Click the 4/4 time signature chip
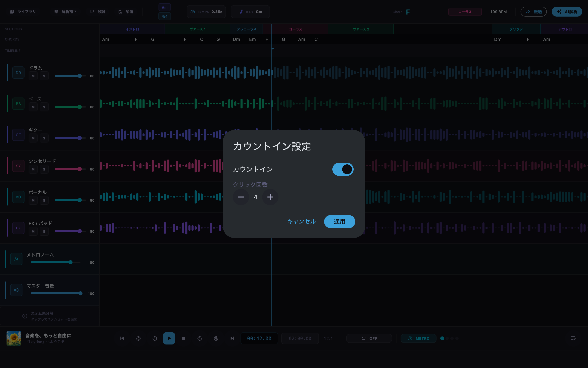The height and width of the screenshot is (368, 588). tap(165, 16)
